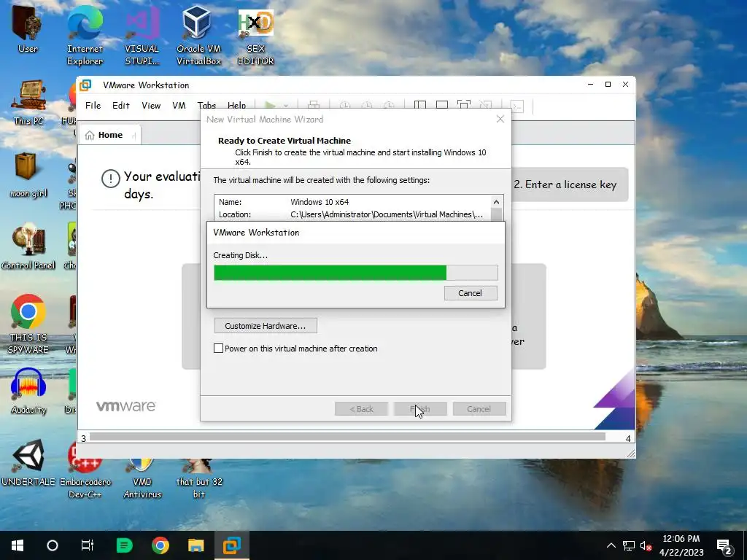747x560 pixels.
Task: Open the This PC desktop icon
Action: pos(28,104)
